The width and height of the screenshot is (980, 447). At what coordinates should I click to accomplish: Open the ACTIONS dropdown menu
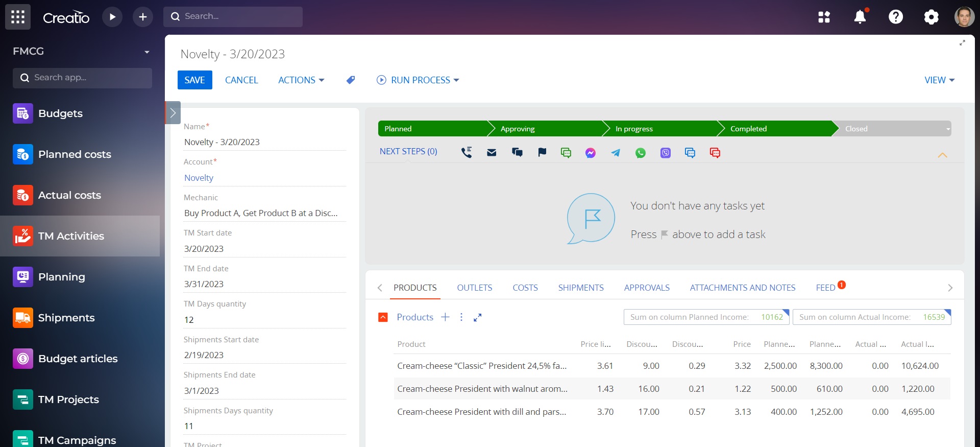coord(301,80)
